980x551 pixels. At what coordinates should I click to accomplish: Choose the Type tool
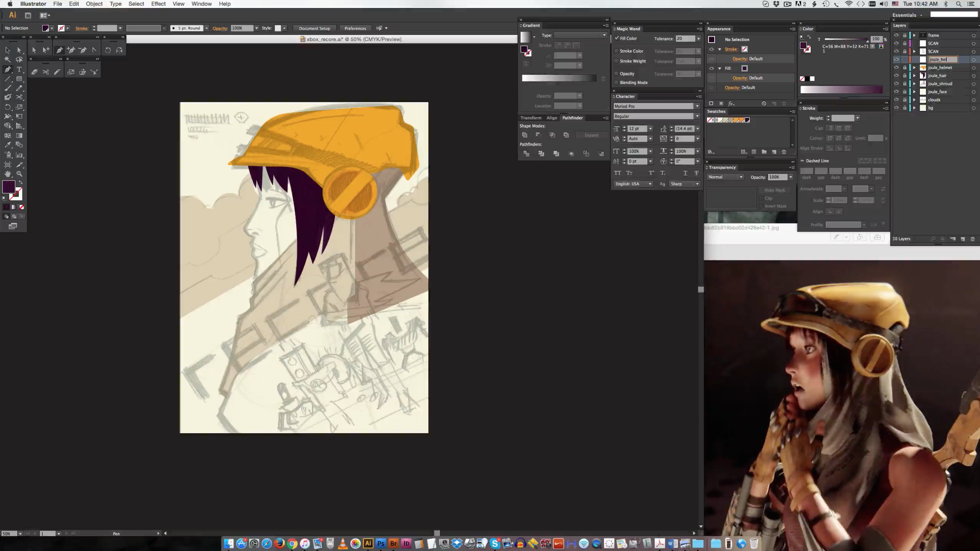[x=19, y=69]
